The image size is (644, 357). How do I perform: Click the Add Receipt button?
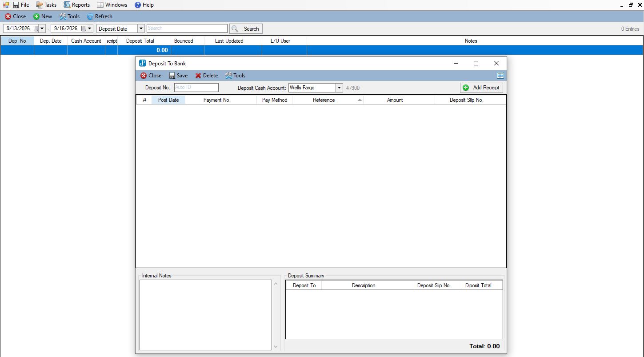[x=481, y=88]
